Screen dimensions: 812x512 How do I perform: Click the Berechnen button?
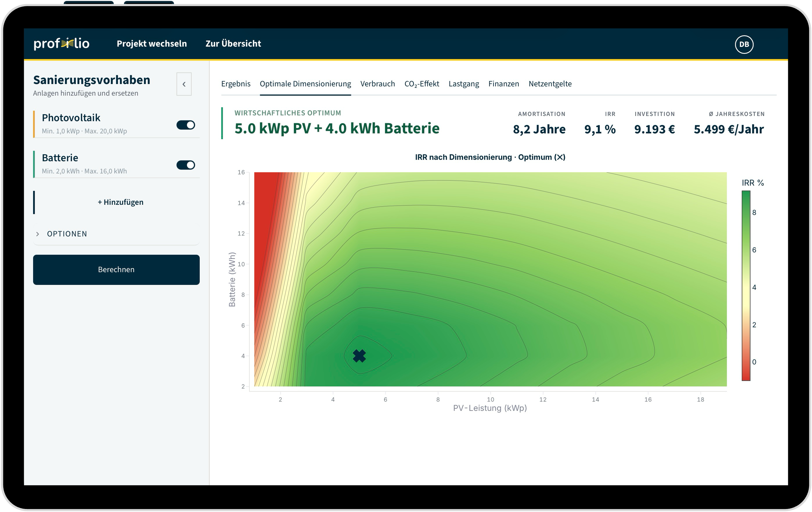pos(116,270)
